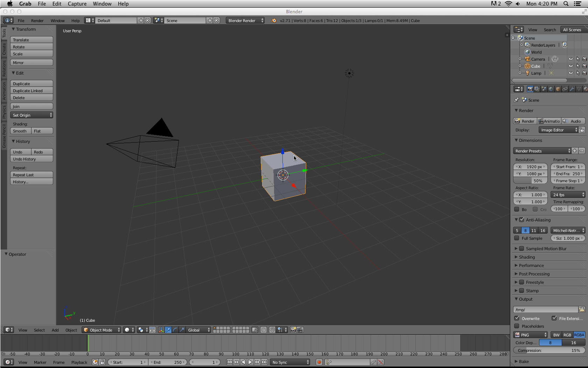Open the Set Origin dropdown

31,115
